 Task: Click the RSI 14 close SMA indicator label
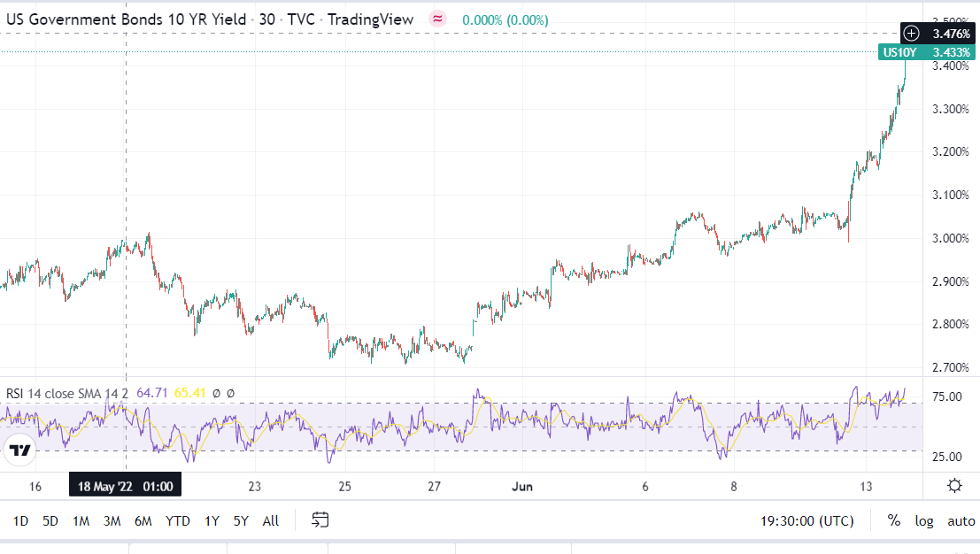click(67, 393)
